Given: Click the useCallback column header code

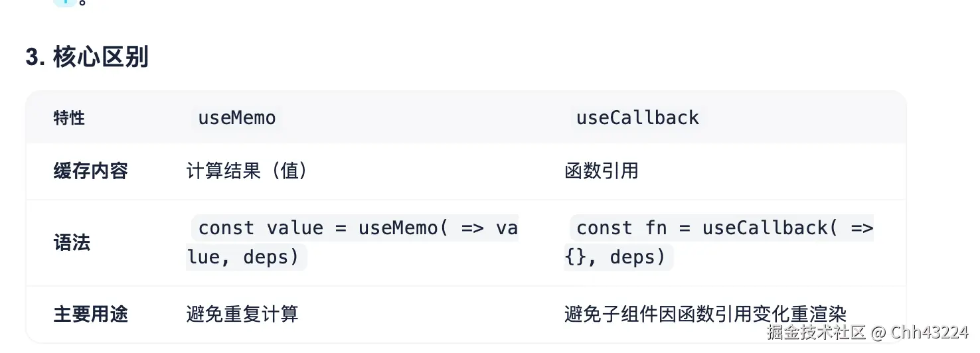Looking at the screenshot, I should pos(637,118).
